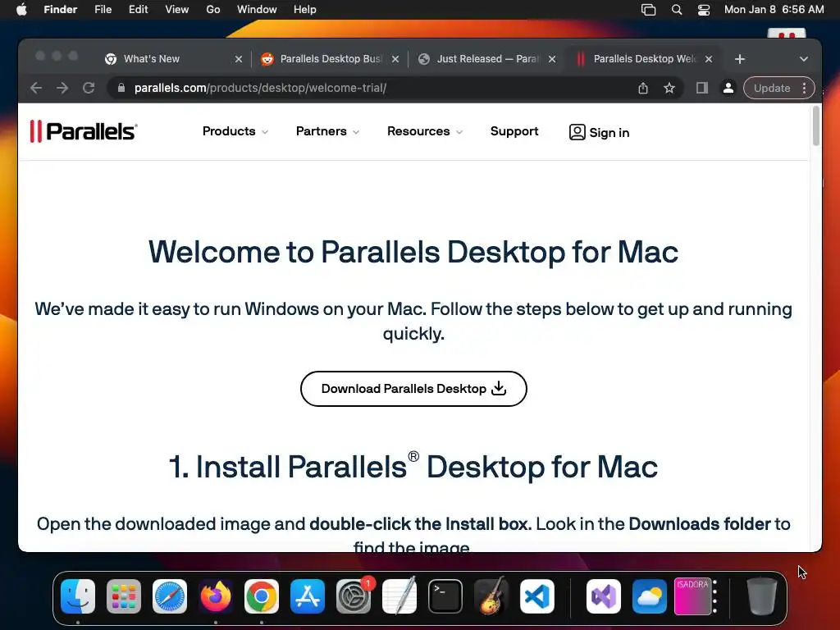This screenshot has height=630, width=840.
Task: Switch to the Parallels Desktop Business Reddit tab
Action: point(330,59)
